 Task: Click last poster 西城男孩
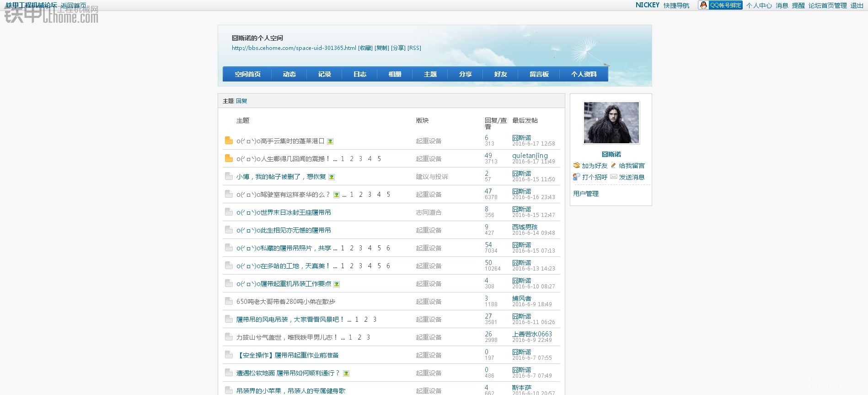(x=525, y=227)
